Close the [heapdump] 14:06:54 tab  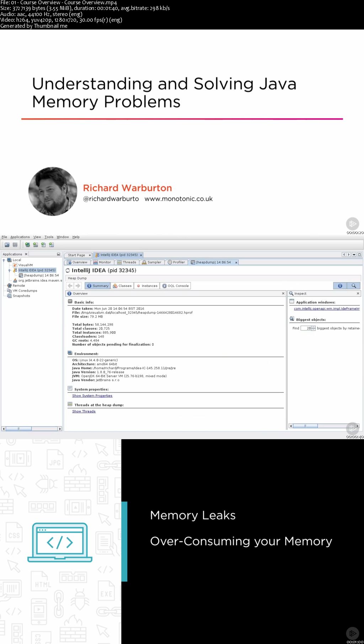236,262
